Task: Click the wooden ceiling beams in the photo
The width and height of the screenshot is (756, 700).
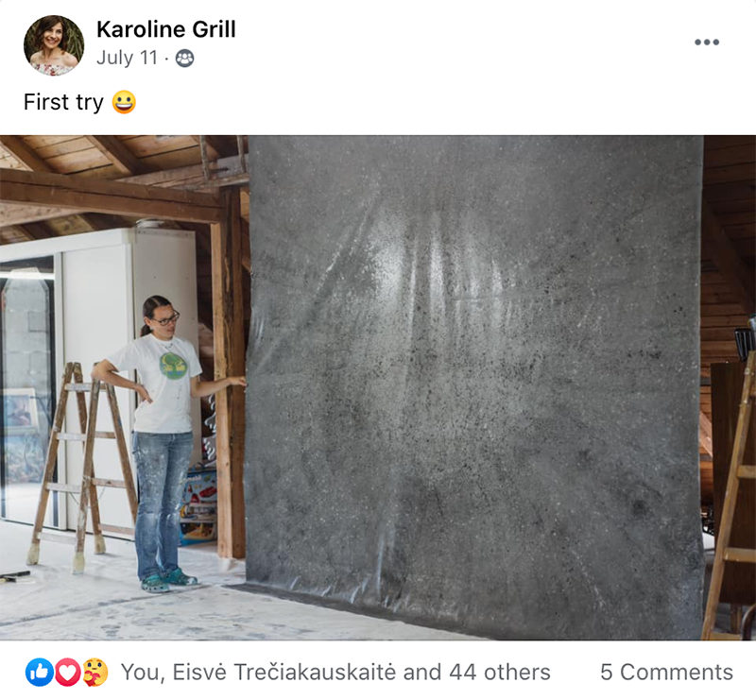Action: click(x=111, y=188)
